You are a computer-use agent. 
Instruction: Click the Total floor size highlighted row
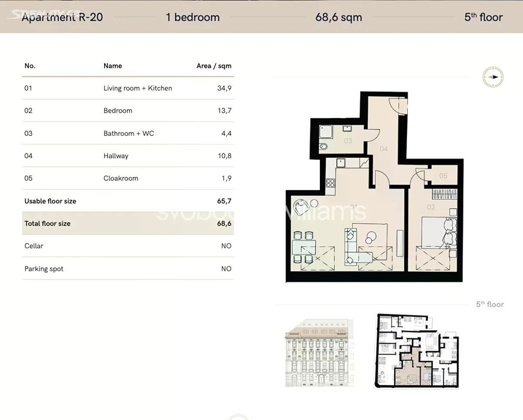pos(128,224)
